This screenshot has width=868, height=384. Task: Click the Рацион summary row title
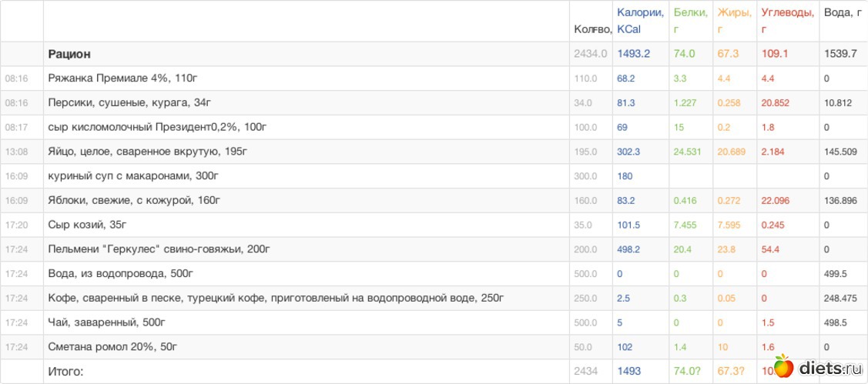coord(69,54)
